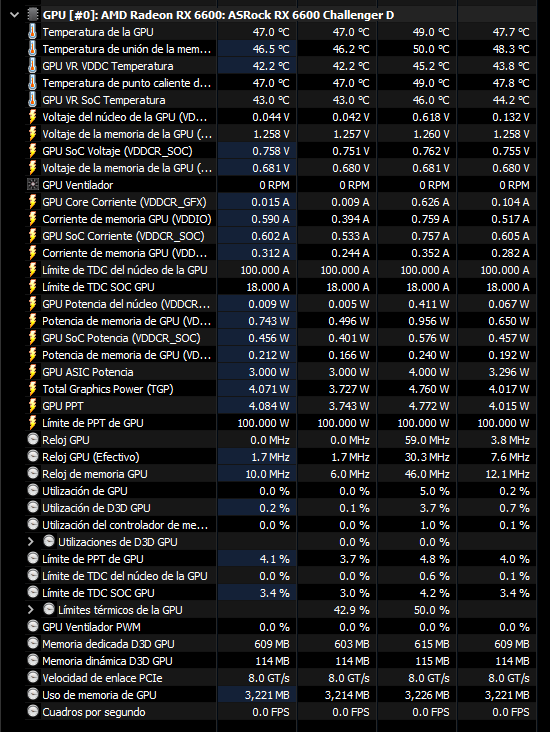
Task: Click the 42.9 % Límites térmicos minimum value
Action: pyautogui.click(x=351, y=610)
